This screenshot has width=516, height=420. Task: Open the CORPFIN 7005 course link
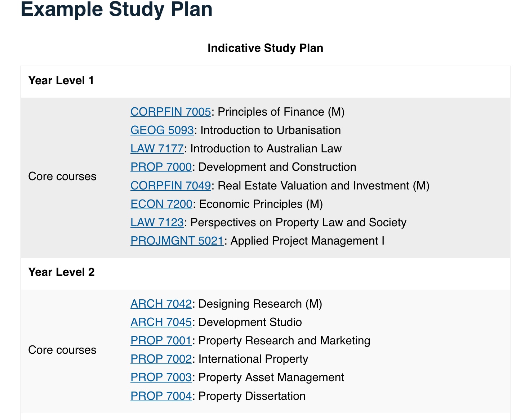click(170, 112)
